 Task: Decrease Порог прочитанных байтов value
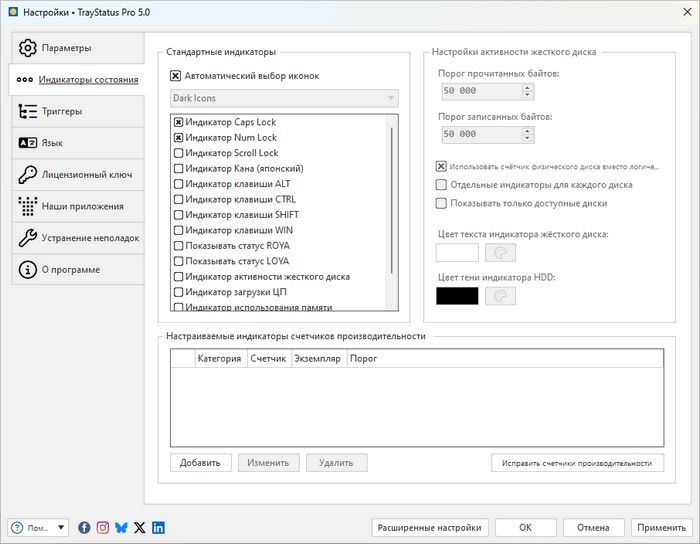tap(527, 95)
